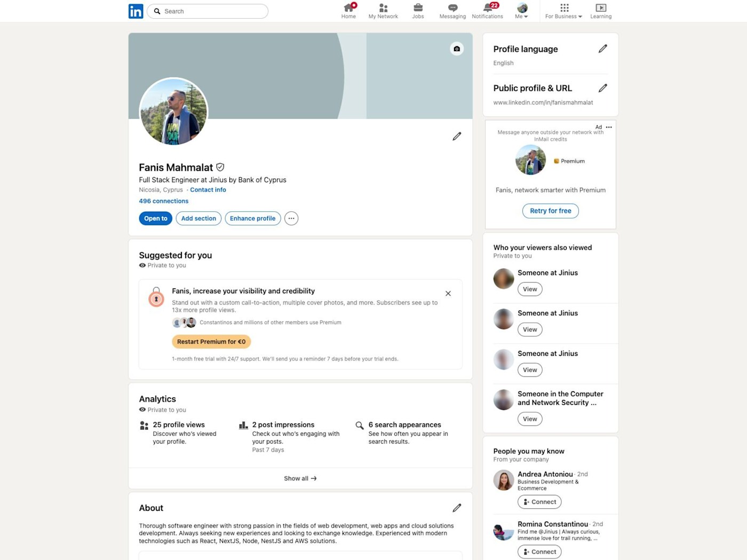Open Romina Constantinou's profile name link
Screen dimensions: 747x560
pyautogui.click(x=553, y=524)
